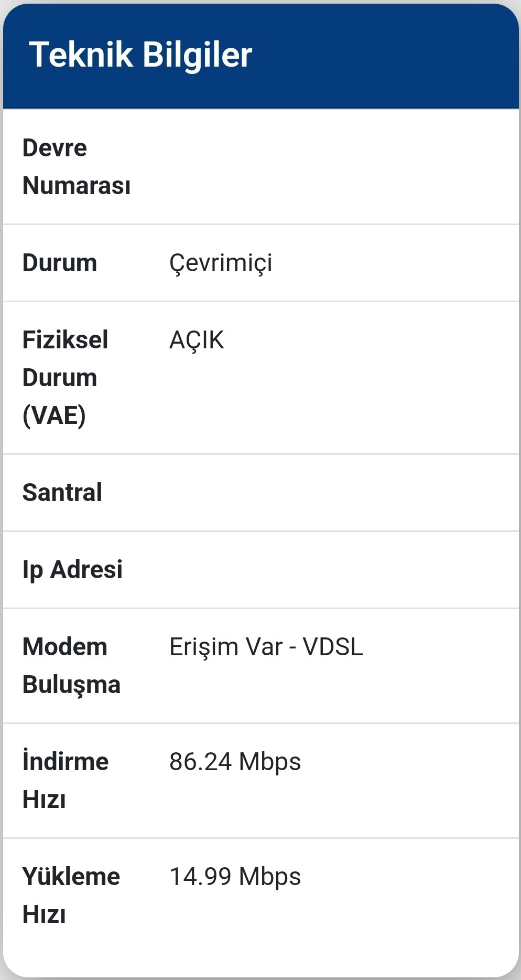This screenshot has width=521, height=980.
Task: Select the Modem Buluşma label
Action: tap(72, 666)
